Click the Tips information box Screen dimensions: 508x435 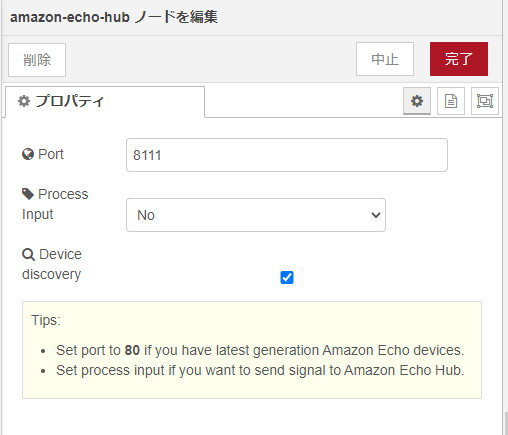(x=252, y=350)
